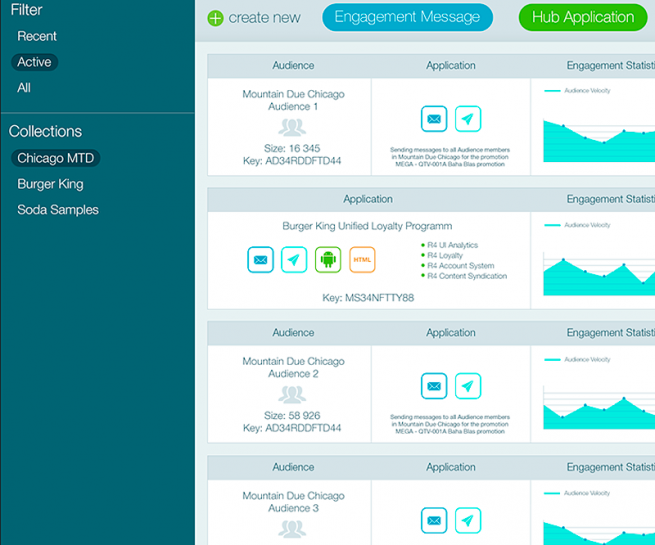Click the Engagement Message button
The width and height of the screenshot is (655, 545).
click(x=407, y=17)
